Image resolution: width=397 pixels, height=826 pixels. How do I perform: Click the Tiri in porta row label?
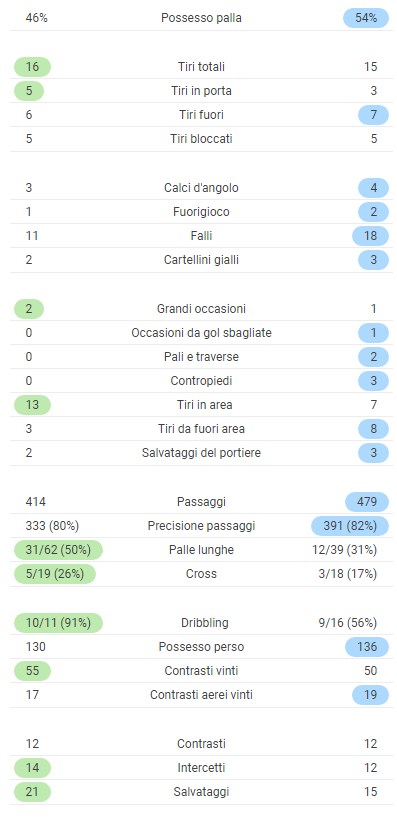click(201, 91)
